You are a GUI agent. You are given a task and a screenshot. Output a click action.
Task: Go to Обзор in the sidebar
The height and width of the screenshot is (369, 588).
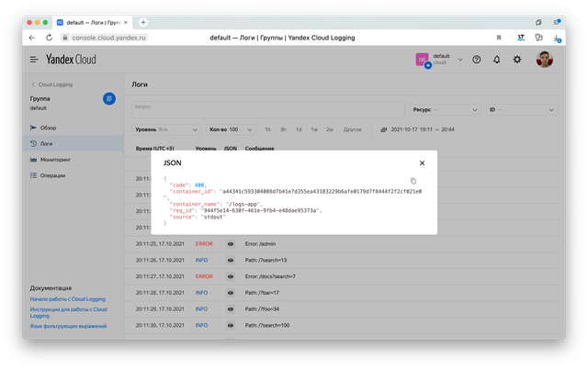point(49,128)
